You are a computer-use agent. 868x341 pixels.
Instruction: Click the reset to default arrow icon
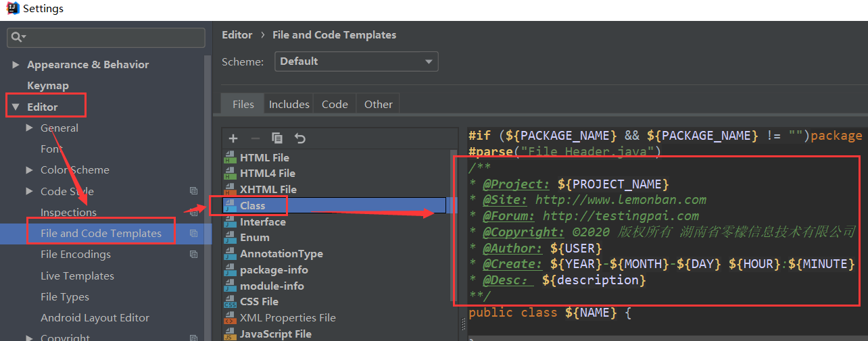300,138
